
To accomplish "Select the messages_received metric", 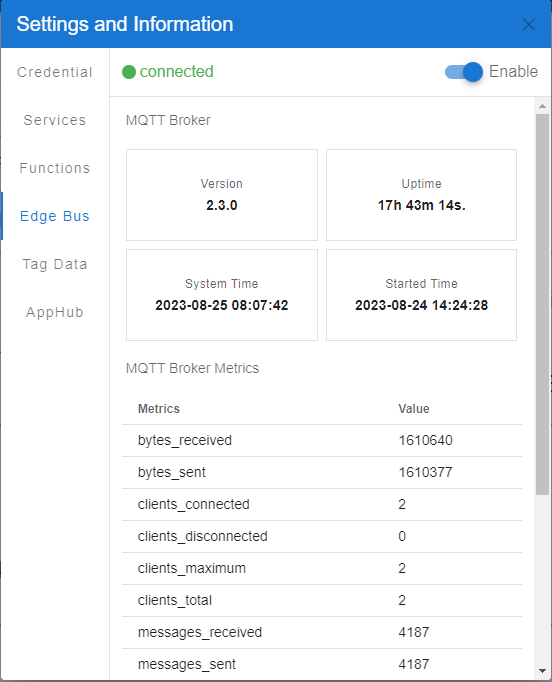I will tap(322, 632).
